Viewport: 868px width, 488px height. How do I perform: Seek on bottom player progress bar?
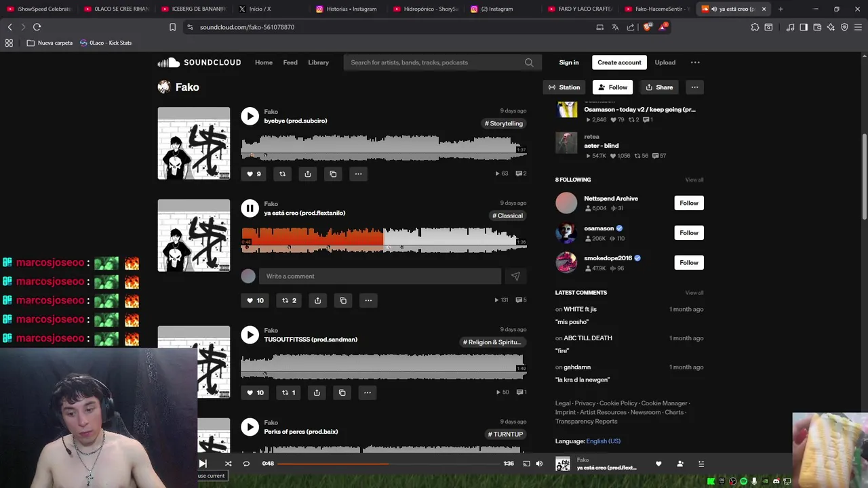click(389, 464)
